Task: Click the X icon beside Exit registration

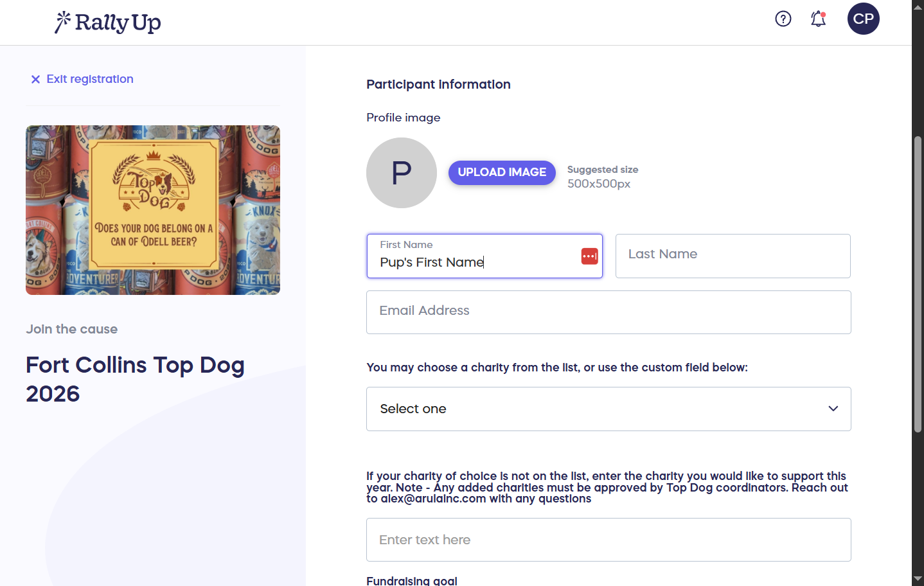Action: click(35, 79)
